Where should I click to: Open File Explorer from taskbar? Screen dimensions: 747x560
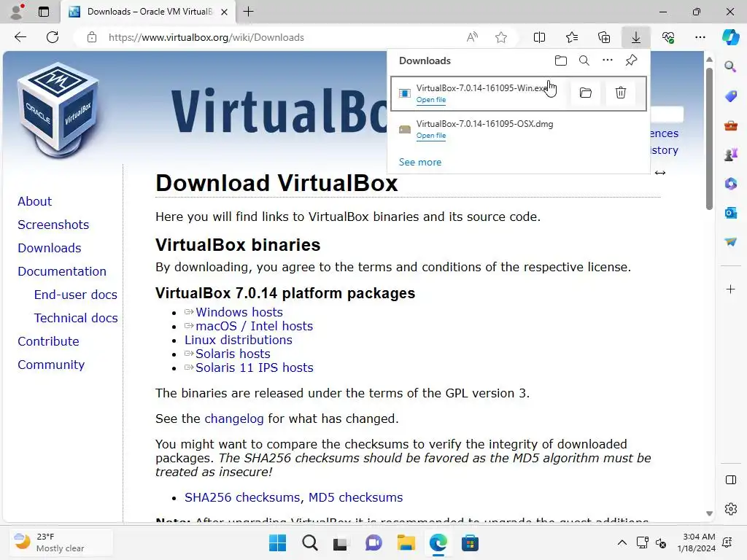pos(406,542)
